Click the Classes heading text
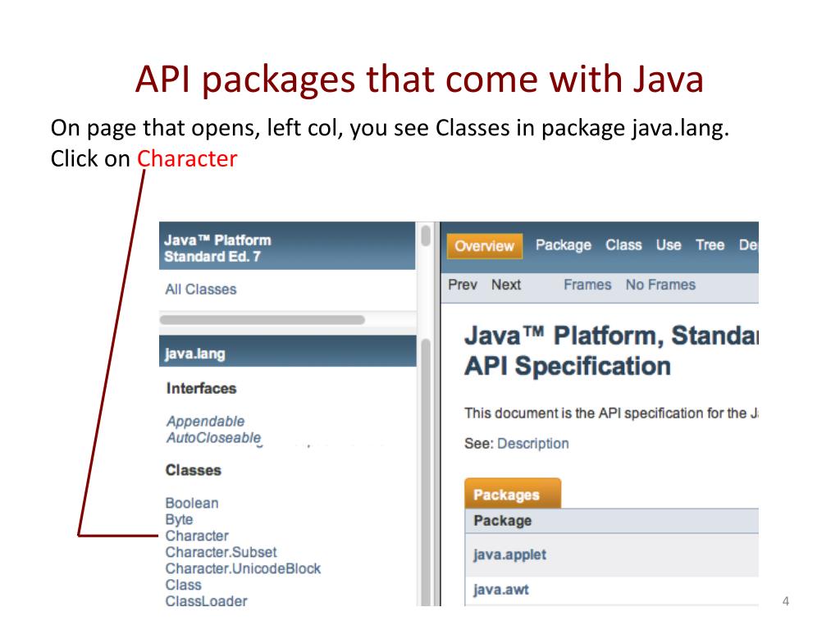Image resolution: width=840 pixels, height=630 pixels. (x=194, y=470)
